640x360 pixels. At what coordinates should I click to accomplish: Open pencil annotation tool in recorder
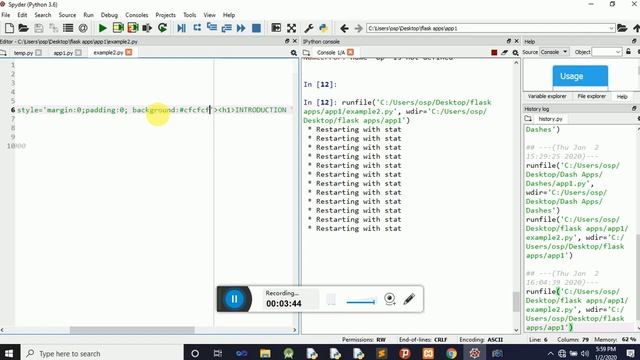(409, 299)
